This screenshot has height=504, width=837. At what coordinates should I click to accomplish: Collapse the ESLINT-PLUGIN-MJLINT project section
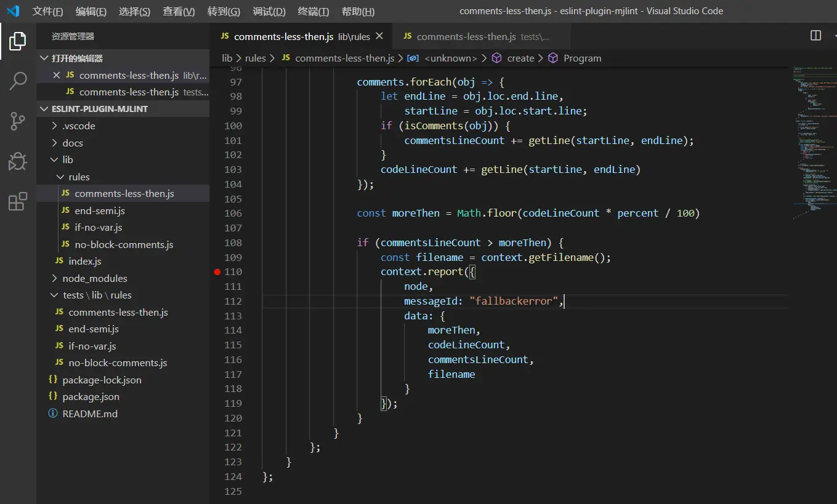(x=99, y=109)
